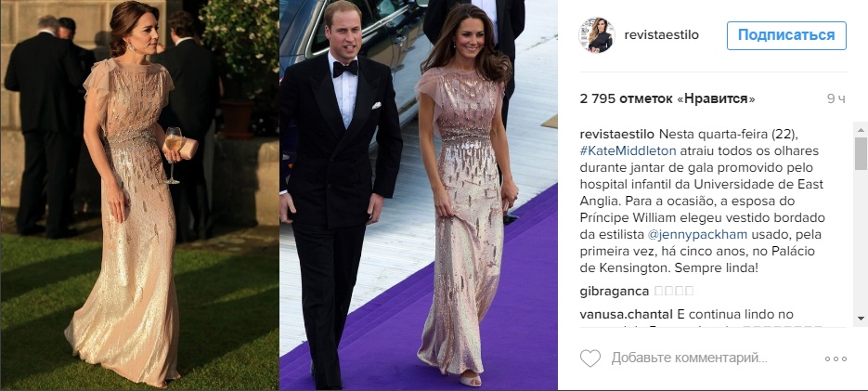The width and height of the screenshot is (868, 391).
Task: Click the comments scrollbar up arrow
Action: click(x=861, y=130)
